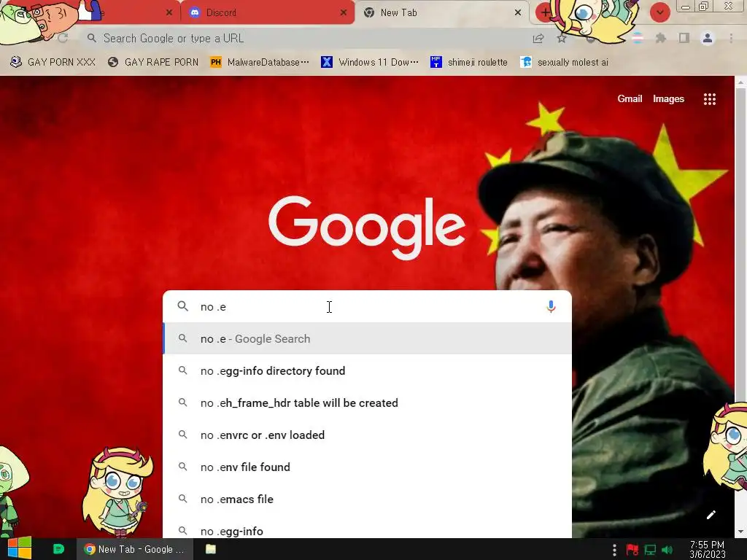Close the Discord tab
The image size is (747, 560).
[343, 13]
